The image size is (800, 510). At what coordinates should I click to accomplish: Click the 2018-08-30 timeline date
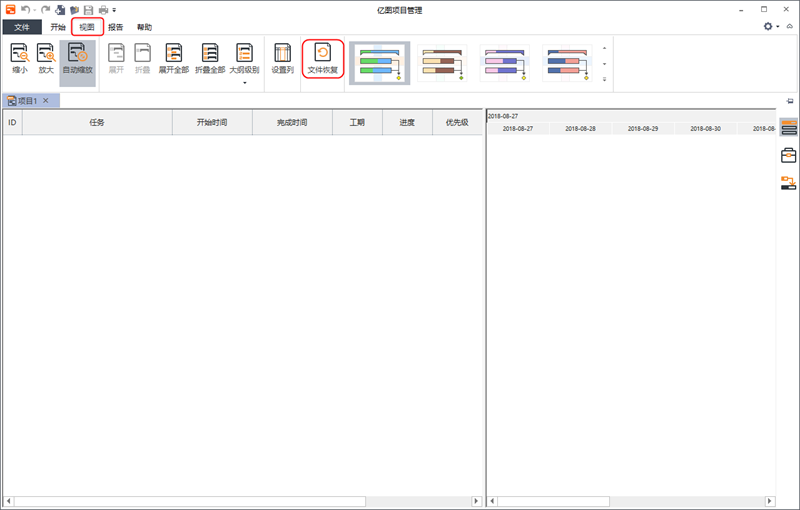click(x=706, y=129)
